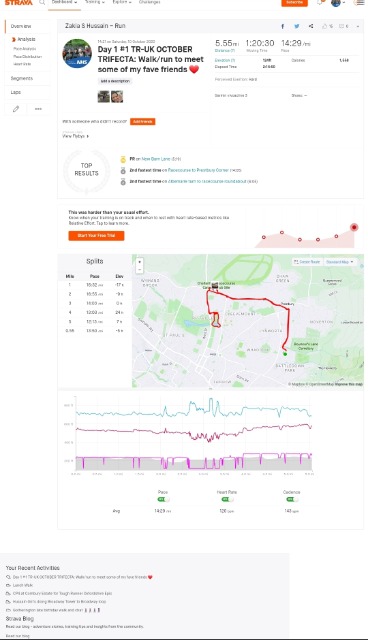Image resolution: width=368 pixels, height=640 pixels.
Task: Go to the Challenges page
Action: coord(149,2)
